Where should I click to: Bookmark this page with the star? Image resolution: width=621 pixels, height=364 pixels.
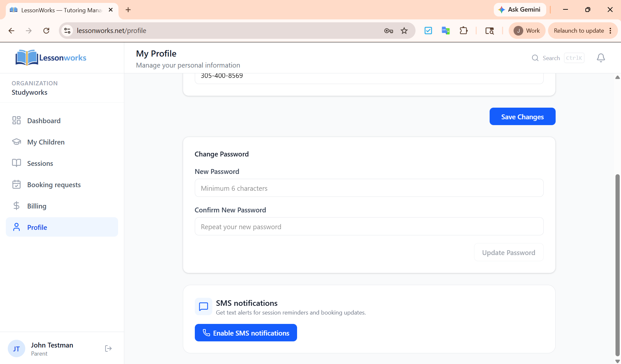[x=404, y=31]
